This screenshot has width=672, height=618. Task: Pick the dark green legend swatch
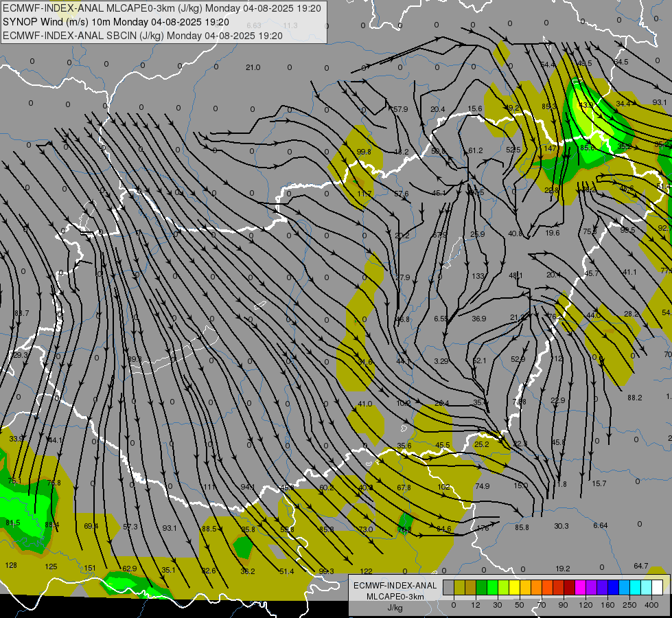[x=482, y=587]
